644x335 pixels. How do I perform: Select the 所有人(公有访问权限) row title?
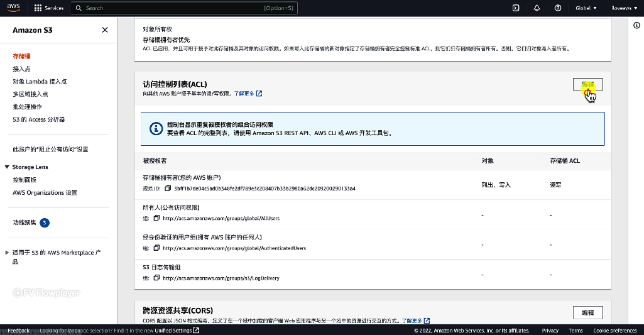(x=172, y=207)
